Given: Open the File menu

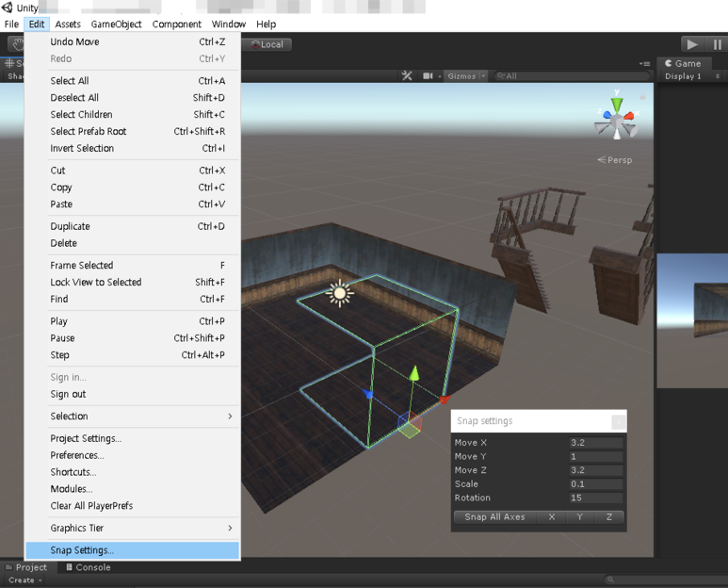Looking at the screenshot, I should (x=11, y=24).
